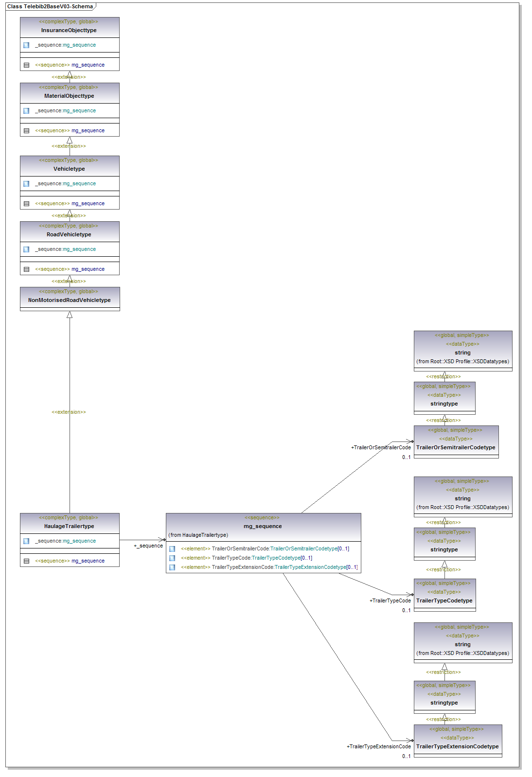Click the +TrailerTypeCode role label
The image size is (532, 777).
tap(390, 601)
